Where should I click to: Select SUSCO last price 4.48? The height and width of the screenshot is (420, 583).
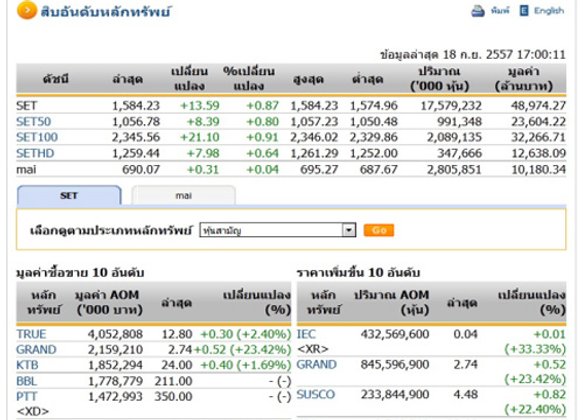tap(466, 394)
